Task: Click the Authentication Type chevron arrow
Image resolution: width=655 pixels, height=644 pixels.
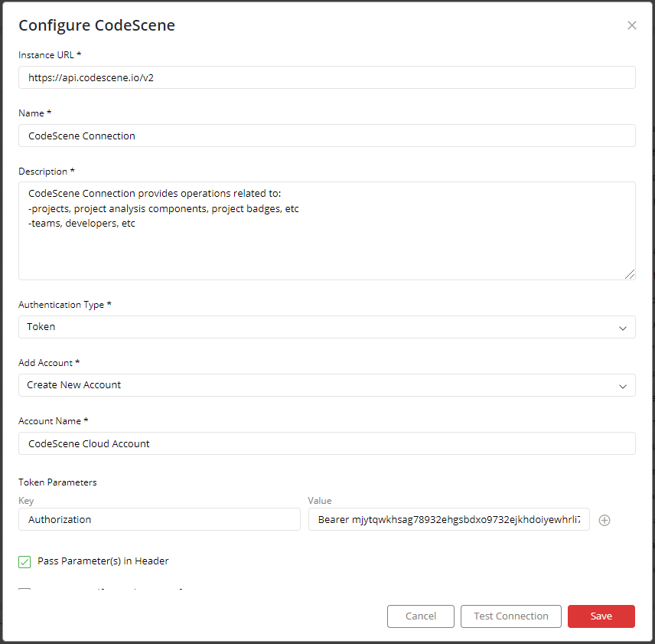Action: pos(622,328)
